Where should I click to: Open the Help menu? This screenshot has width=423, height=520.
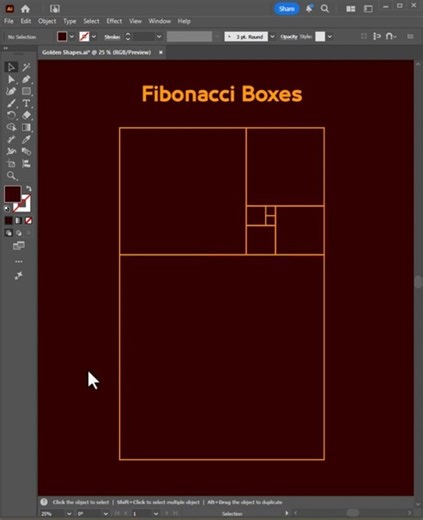(x=184, y=21)
